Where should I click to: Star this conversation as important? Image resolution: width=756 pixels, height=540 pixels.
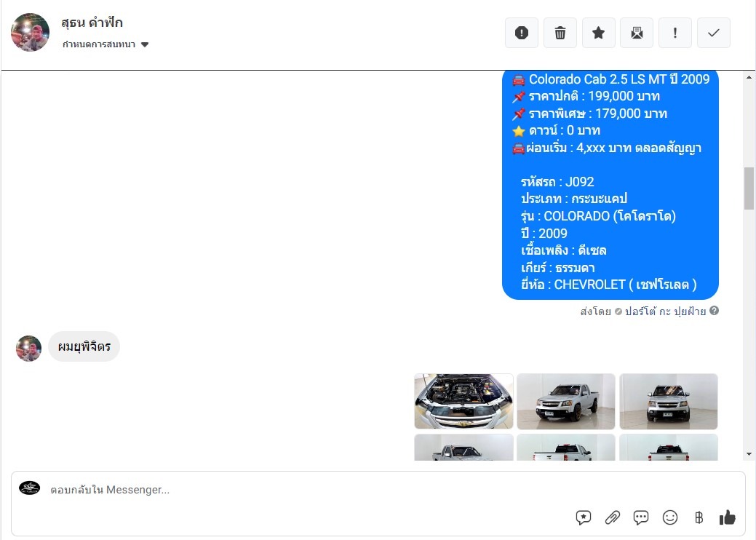(x=598, y=33)
